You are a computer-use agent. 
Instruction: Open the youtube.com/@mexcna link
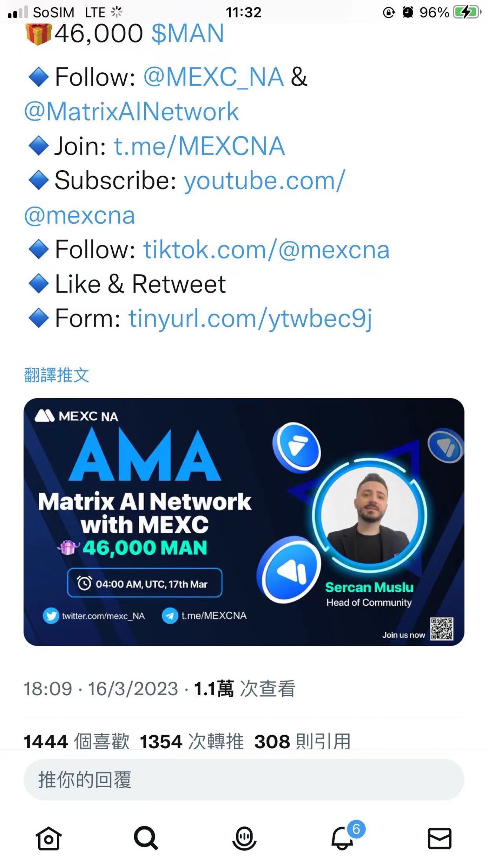click(x=185, y=198)
